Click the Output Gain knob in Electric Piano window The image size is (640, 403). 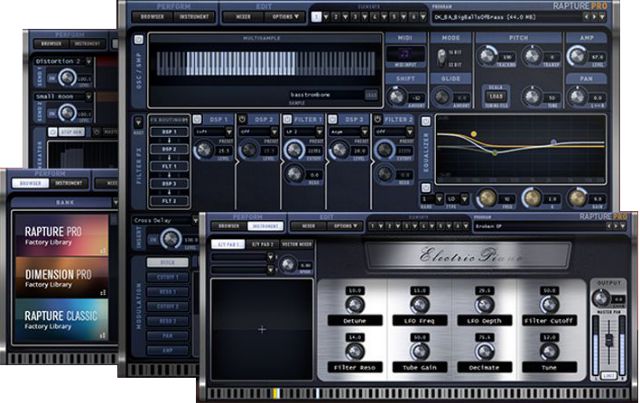(601, 298)
